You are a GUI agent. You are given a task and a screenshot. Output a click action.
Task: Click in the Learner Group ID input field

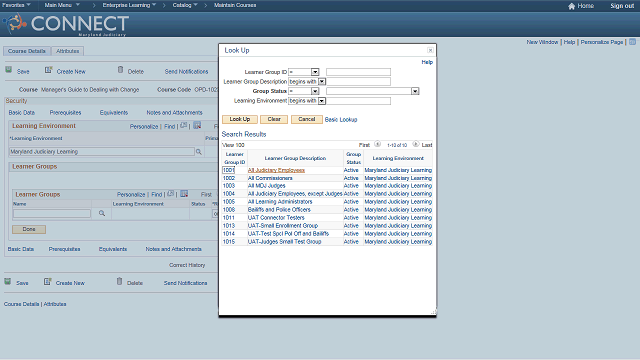[x=358, y=72]
